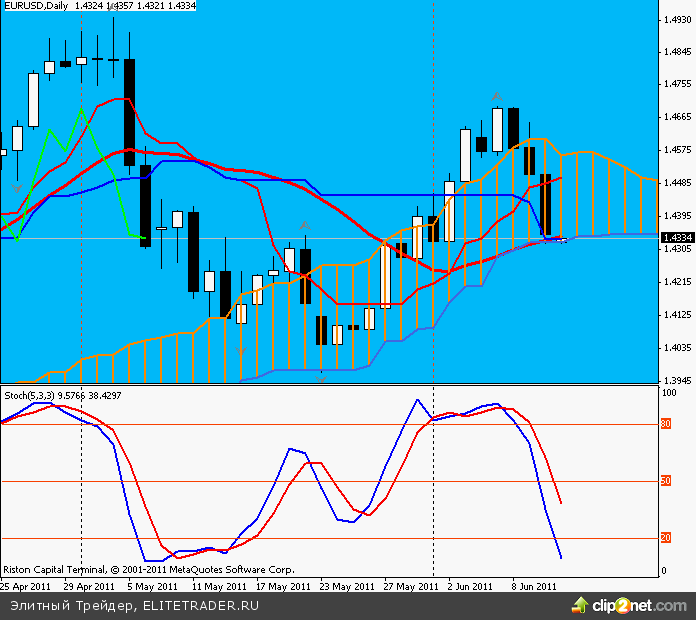696x620 pixels.
Task: Click the fractal arrow above the June high candle
Action: click(x=496, y=96)
